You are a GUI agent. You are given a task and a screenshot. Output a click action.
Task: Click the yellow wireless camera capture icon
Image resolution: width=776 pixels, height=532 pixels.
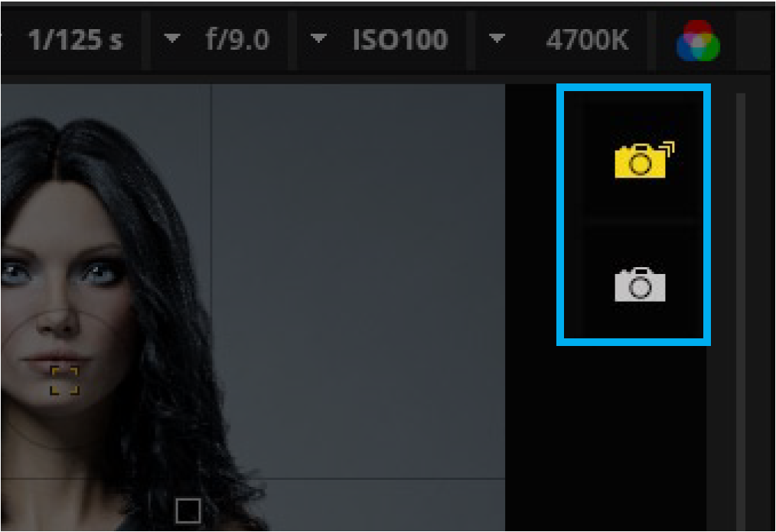(644, 159)
